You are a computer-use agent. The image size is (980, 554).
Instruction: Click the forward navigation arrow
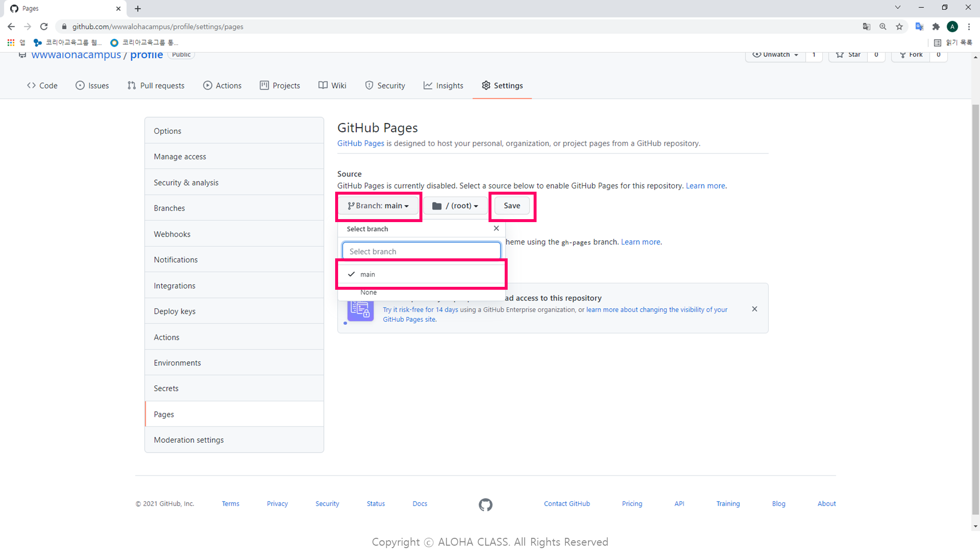pyautogui.click(x=27, y=26)
